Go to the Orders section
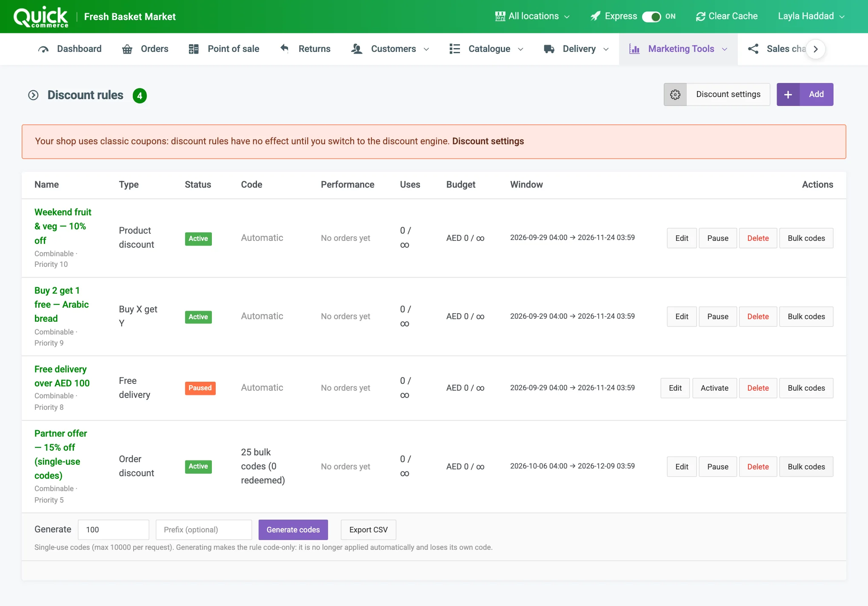The height and width of the screenshot is (606, 868). (x=145, y=49)
